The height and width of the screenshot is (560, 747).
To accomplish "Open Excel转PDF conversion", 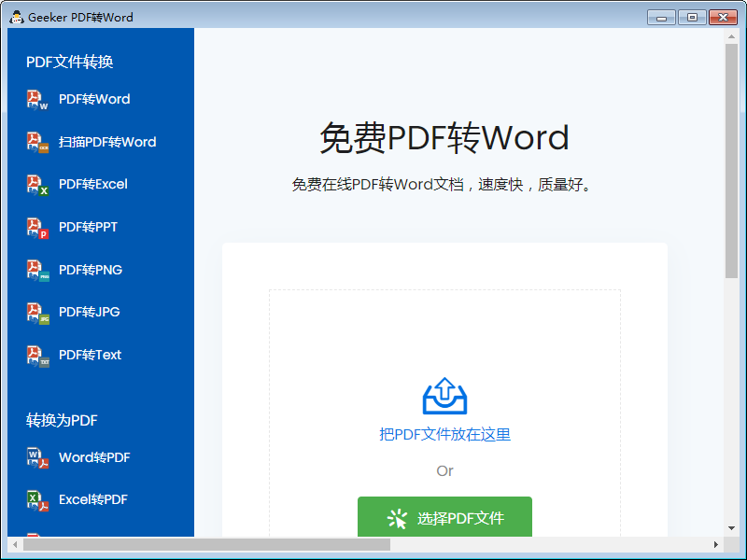I will [92, 499].
